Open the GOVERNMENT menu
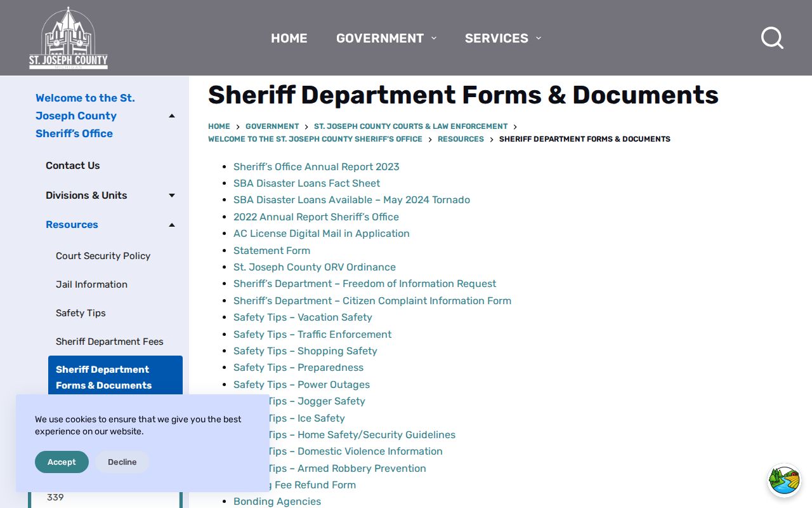 click(x=380, y=38)
